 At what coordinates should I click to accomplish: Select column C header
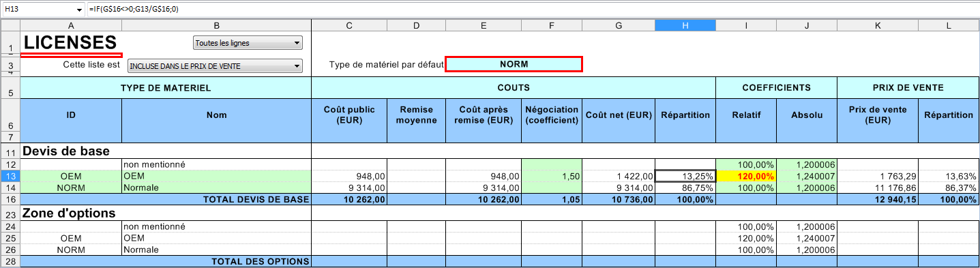coord(349,26)
